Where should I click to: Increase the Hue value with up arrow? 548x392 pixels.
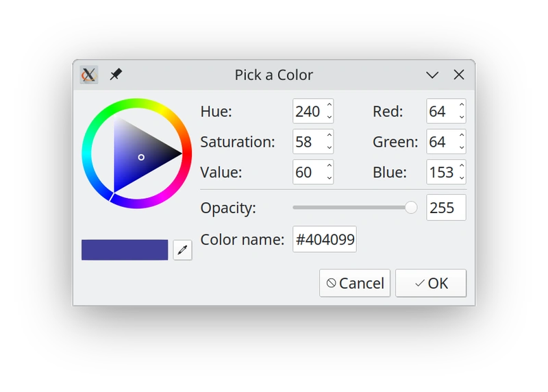pyautogui.click(x=329, y=106)
